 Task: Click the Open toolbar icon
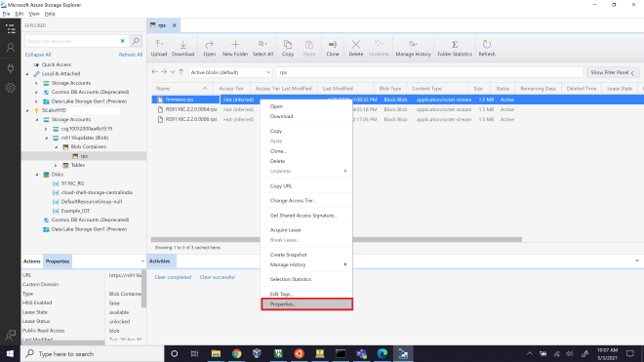pos(209,48)
